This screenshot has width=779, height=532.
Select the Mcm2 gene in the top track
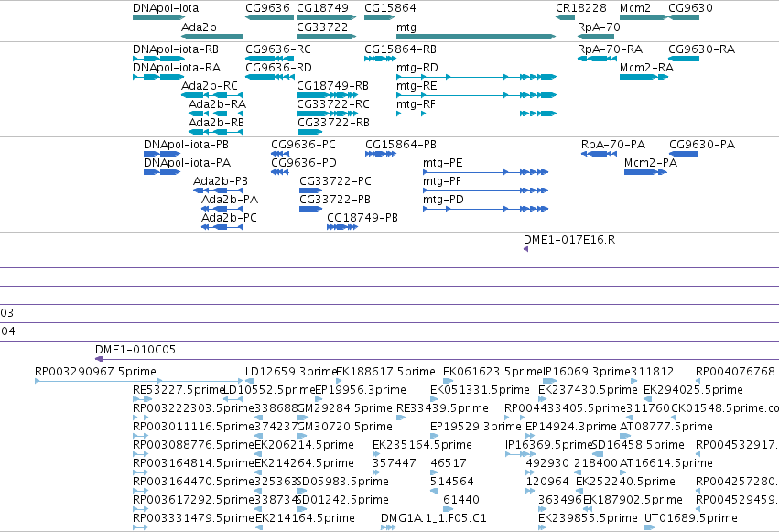(x=644, y=17)
